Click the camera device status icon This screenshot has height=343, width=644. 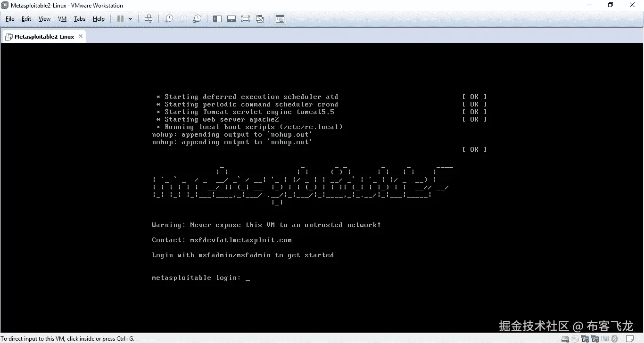click(604, 338)
